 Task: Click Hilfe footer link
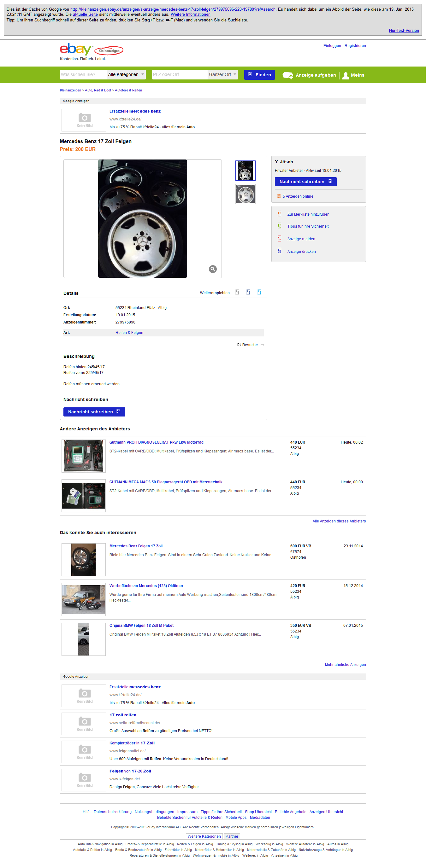click(x=86, y=812)
